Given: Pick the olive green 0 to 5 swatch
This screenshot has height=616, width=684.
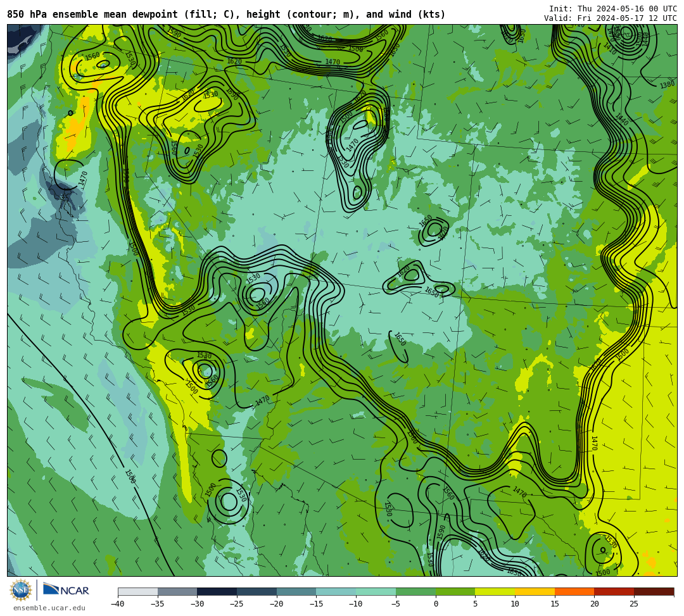Looking at the screenshot, I should click(455, 591).
